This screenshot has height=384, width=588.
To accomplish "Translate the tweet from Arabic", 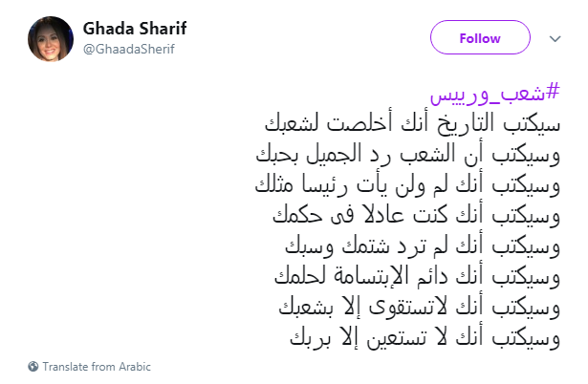I will click(97, 367).
